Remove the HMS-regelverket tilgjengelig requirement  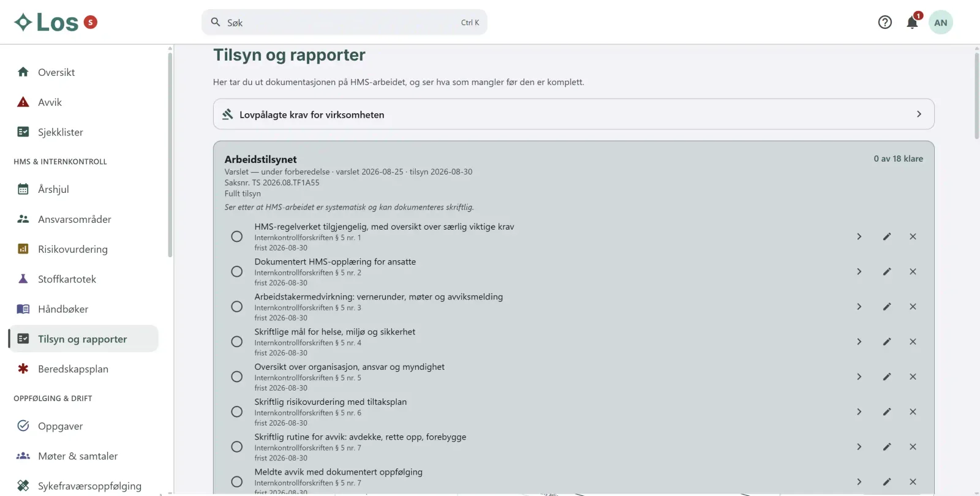click(x=913, y=236)
